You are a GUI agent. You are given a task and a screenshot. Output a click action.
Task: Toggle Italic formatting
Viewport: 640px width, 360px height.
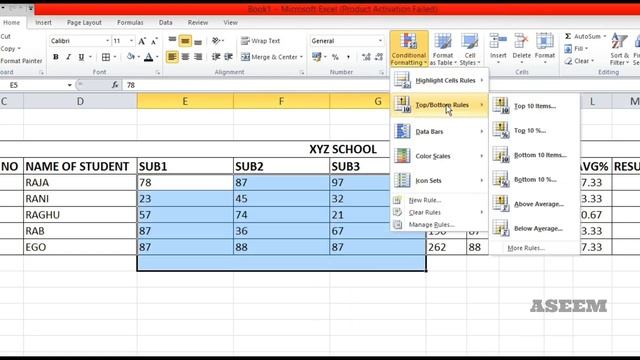(x=68, y=57)
